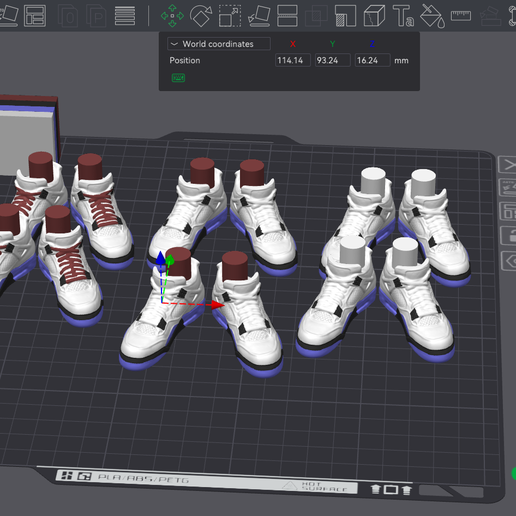This screenshot has height=516, width=516.
Task: Select the Measure ruler tool
Action: click(x=461, y=15)
